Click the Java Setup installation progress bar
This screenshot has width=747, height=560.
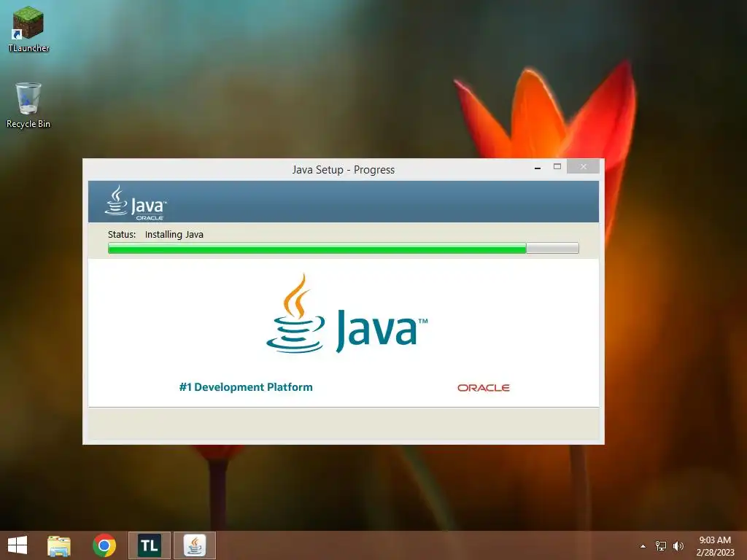343,248
